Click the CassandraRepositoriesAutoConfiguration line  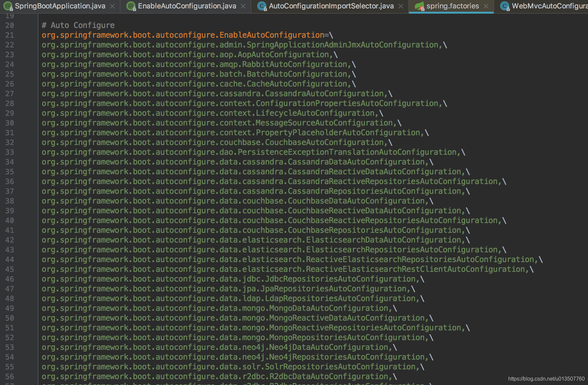pyautogui.click(x=256, y=191)
